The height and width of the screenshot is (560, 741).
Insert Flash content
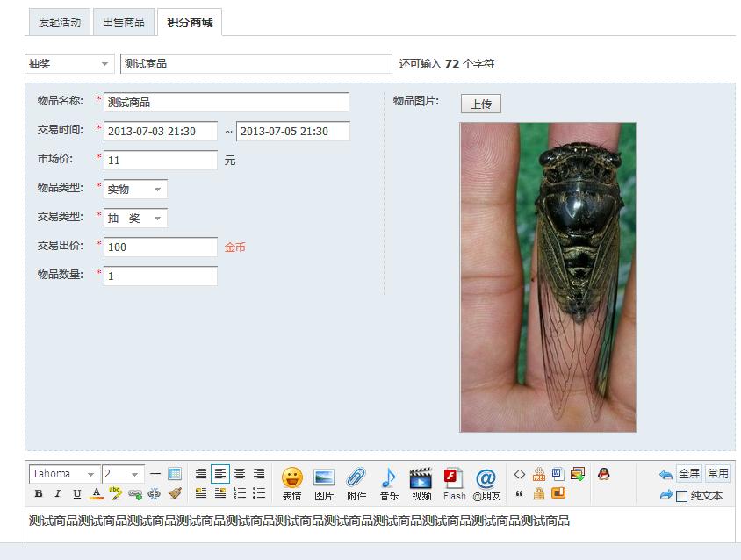pyautogui.click(x=454, y=484)
